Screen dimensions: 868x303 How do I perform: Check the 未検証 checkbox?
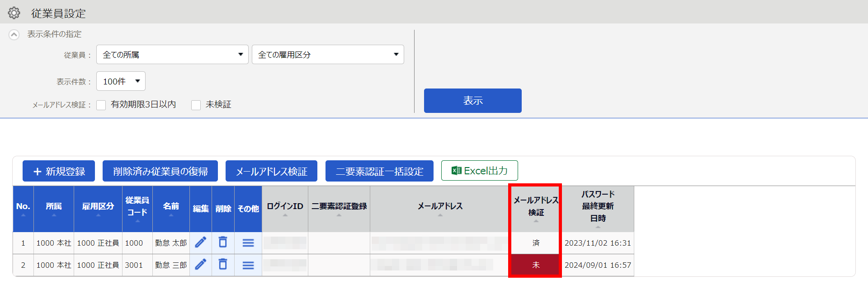tap(196, 105)
